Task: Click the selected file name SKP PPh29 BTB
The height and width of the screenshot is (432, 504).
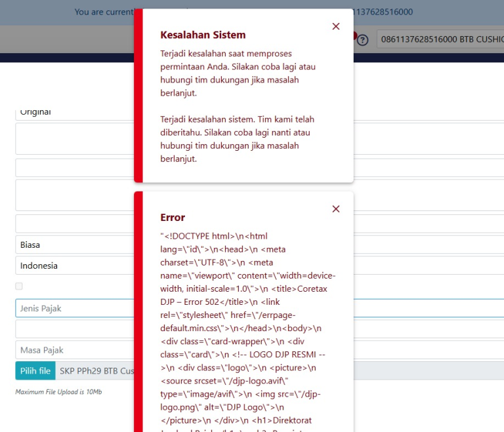Action: pos(95,371)
